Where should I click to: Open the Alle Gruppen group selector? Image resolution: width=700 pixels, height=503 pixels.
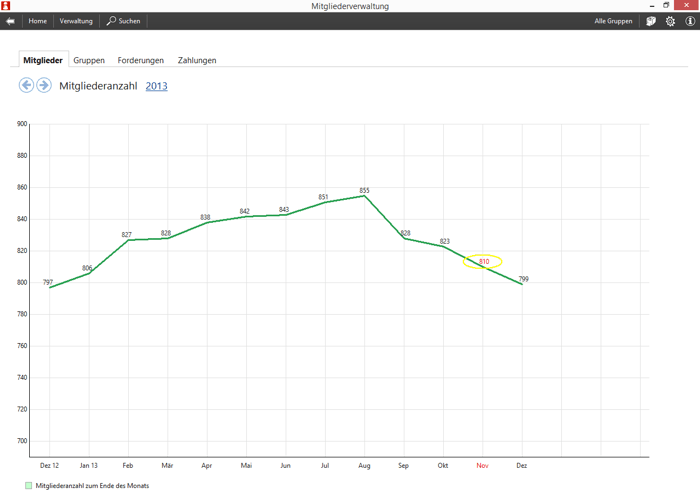coord(613,21)
